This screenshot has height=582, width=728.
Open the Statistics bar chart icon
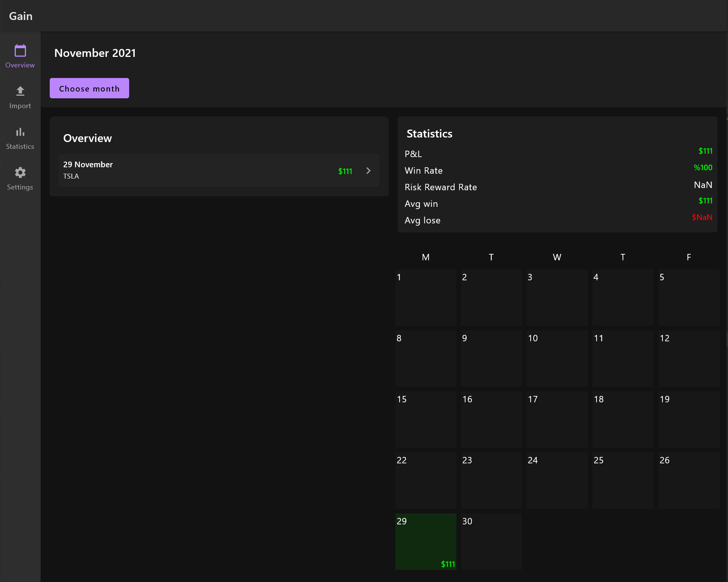pyautogui.click(x=20, y=132)
